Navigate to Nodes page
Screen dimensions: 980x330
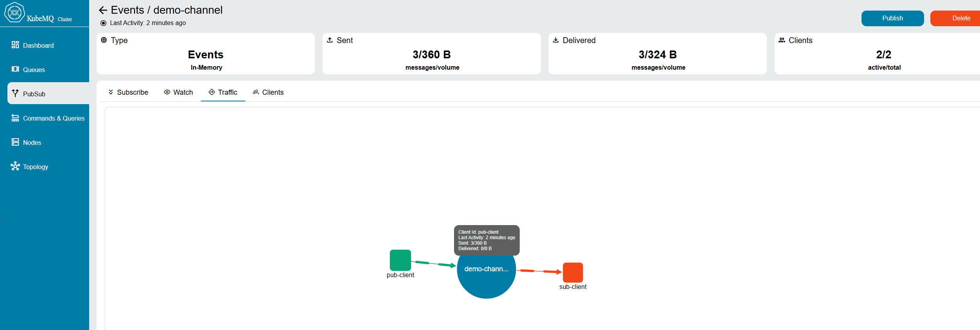[x=32, y=142]
